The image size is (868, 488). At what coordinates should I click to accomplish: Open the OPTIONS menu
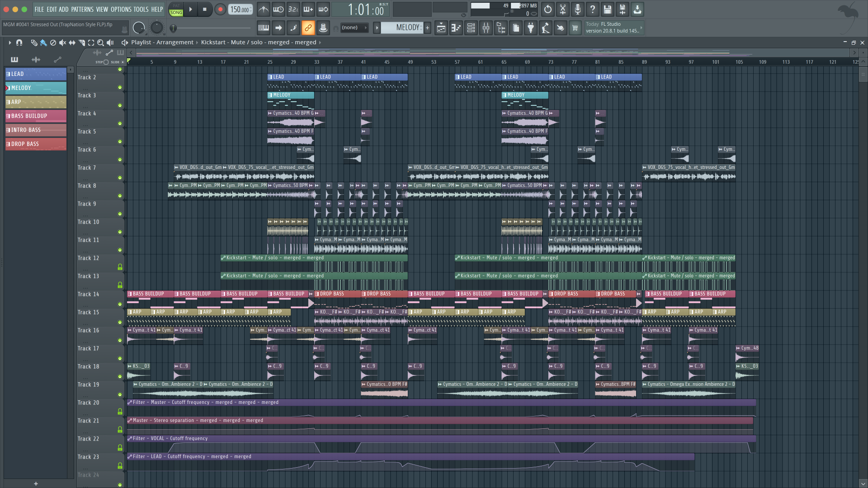click(121, 9)
